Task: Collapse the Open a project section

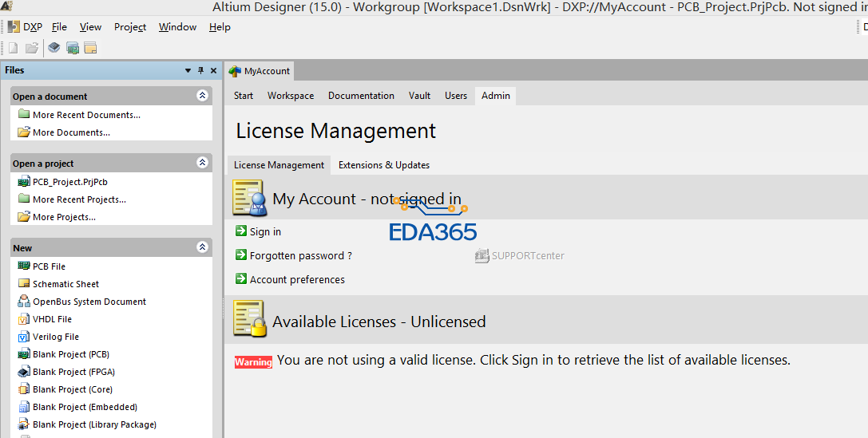Action: pyautogui.click(x=202, y=163)
